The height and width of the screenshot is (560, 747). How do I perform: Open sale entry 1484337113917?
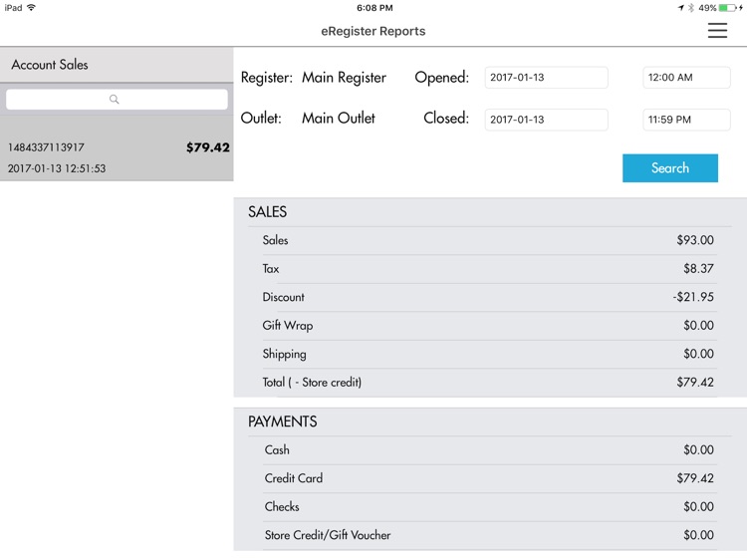pos(117,148)
